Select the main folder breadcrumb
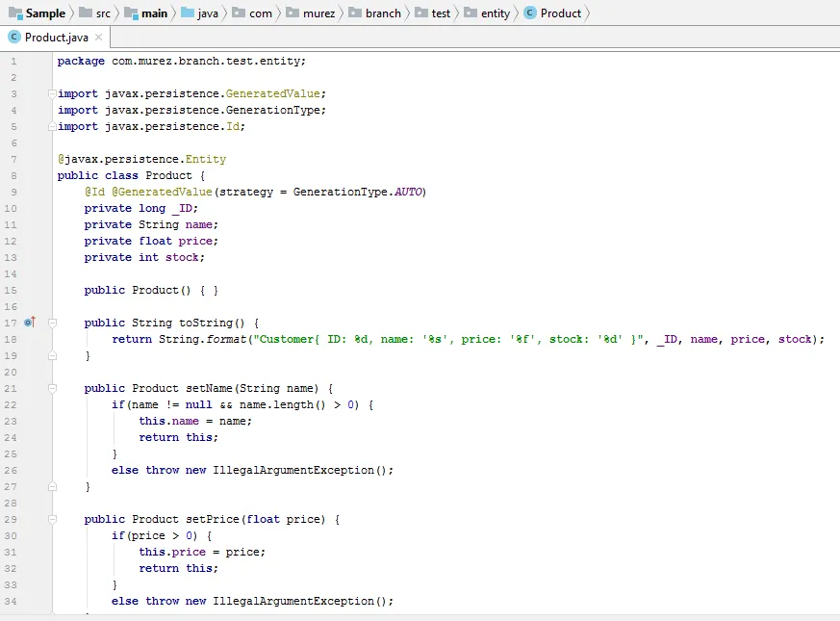The width and height of the screenshot is (840, 621). point(145,13)
